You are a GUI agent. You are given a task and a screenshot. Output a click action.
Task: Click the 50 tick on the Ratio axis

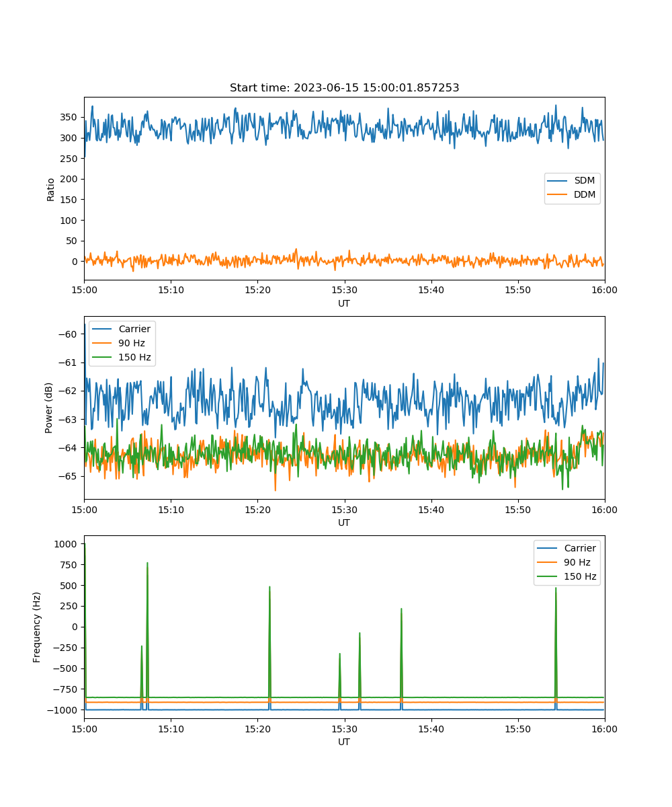[x=73, y=241]
